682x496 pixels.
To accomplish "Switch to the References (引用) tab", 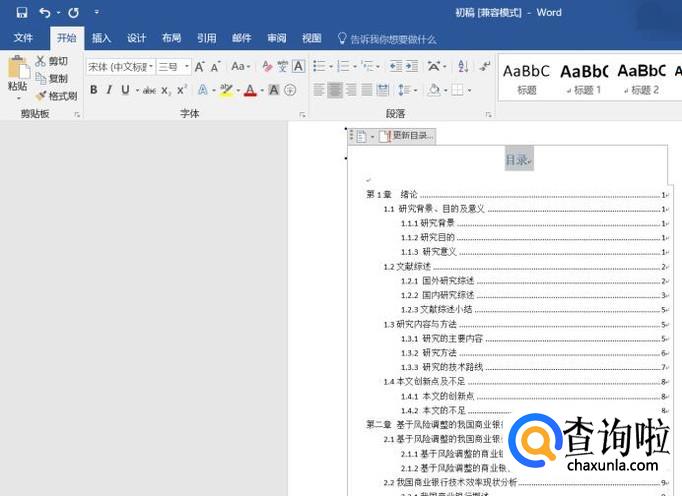I will point(206,39).
